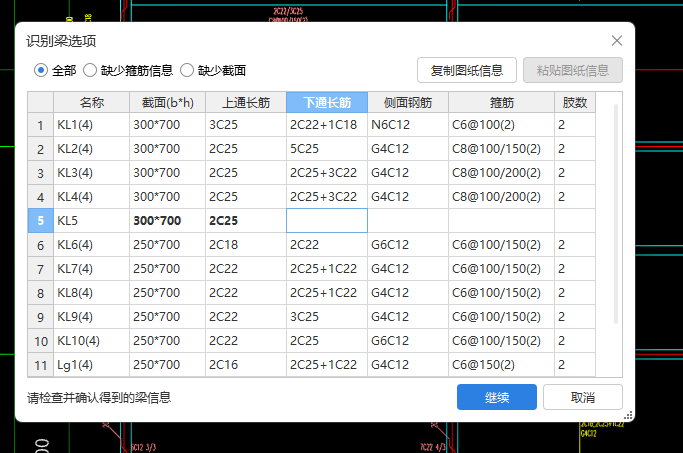Click the KL2(4) name cell

pos(91,149)
